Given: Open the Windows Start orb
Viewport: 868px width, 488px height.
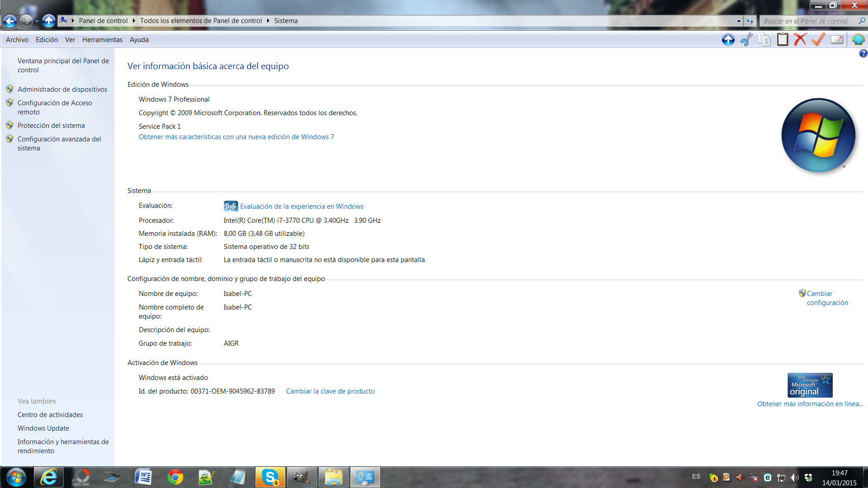Looking at the screenshot, I should (x=16, y=477).
